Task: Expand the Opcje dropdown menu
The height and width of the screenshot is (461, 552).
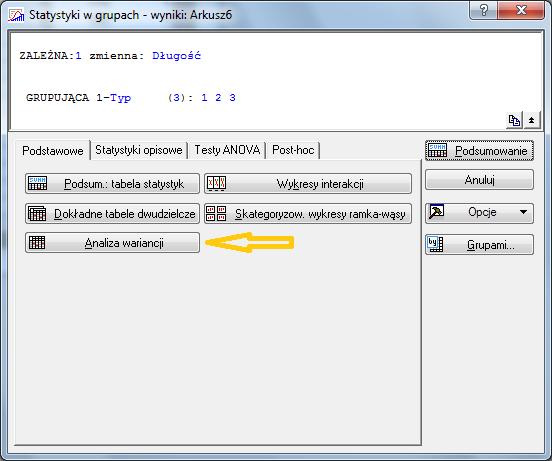Action: pos(479,213)
